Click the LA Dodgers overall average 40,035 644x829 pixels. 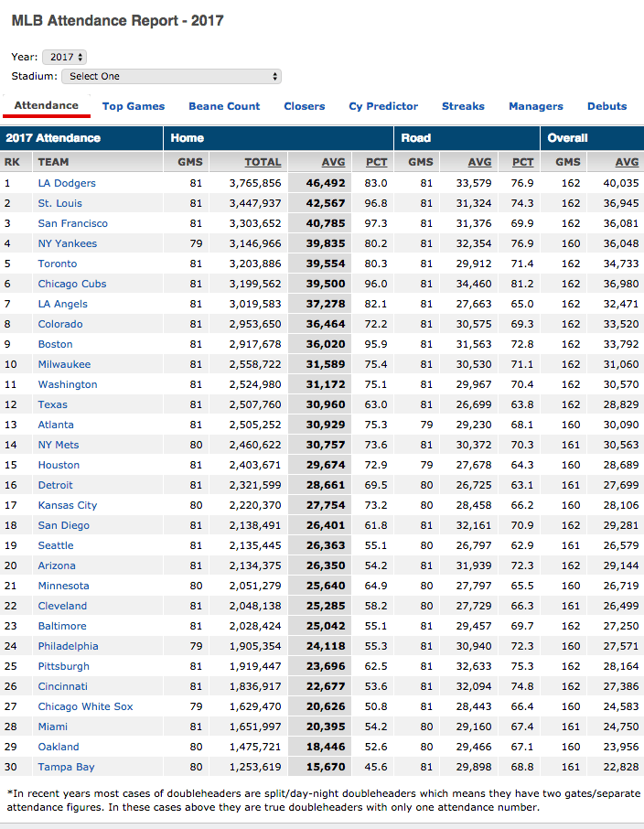621,183
